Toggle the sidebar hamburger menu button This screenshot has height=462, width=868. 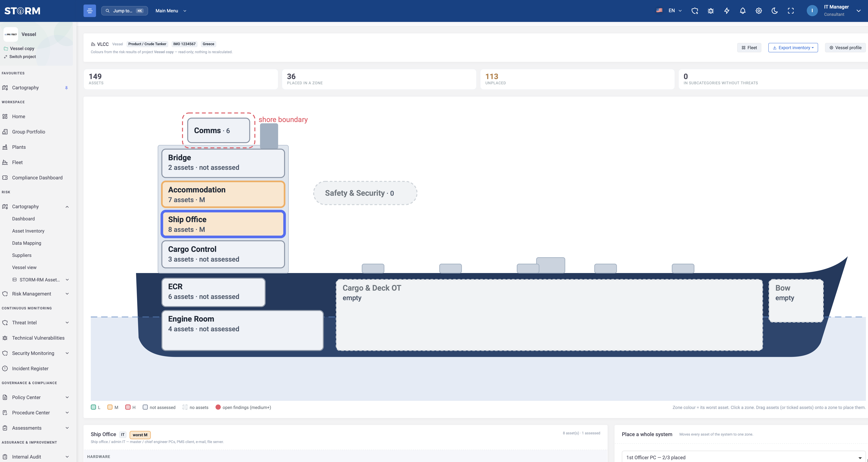(x=90, y=11)
